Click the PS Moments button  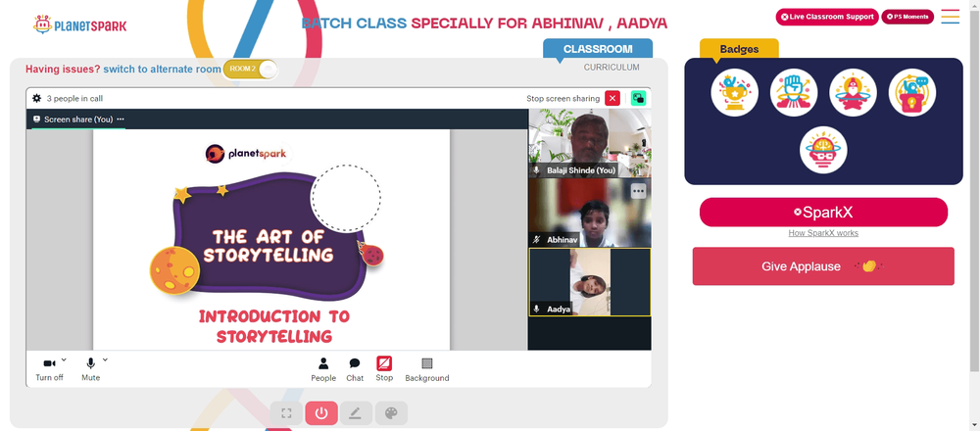(x=907, y=17)
